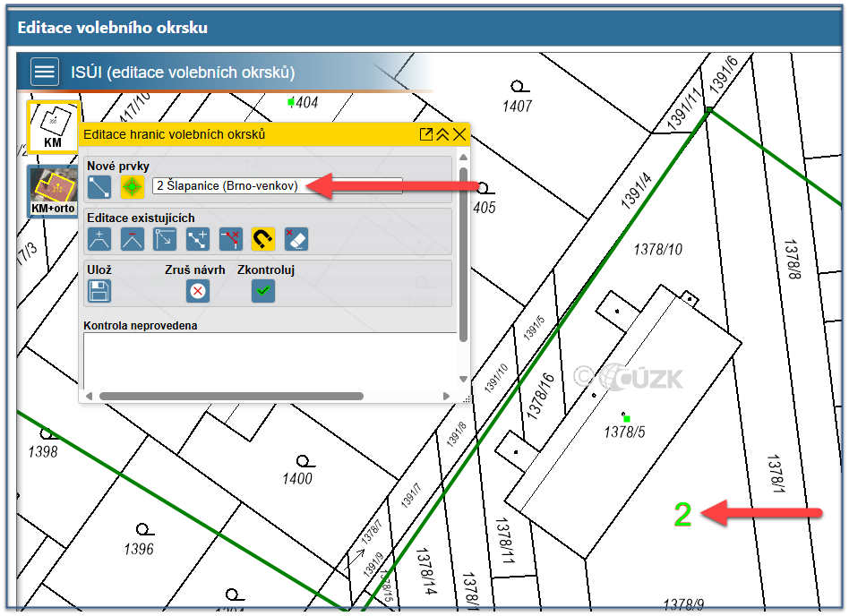
Task: Click the add vertex tool
Action: (x=99, y=239)
